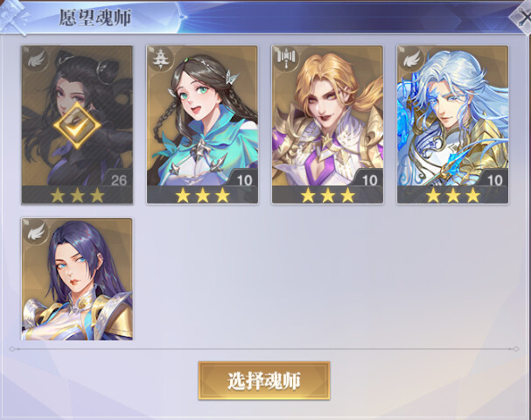The height and width of the screenshot is (420, 531).
Task: Select the purple-haired woman in gold armor
Action: click(77, 279)
